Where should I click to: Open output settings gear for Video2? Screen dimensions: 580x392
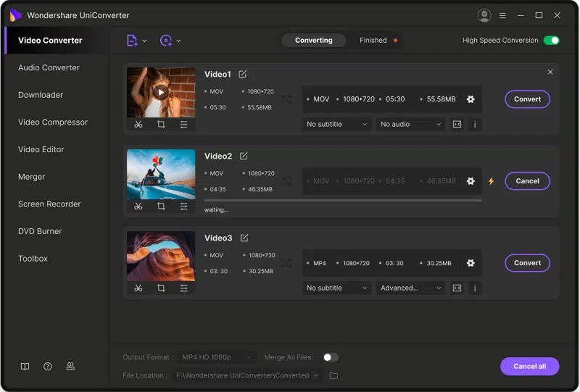(471, 181)
